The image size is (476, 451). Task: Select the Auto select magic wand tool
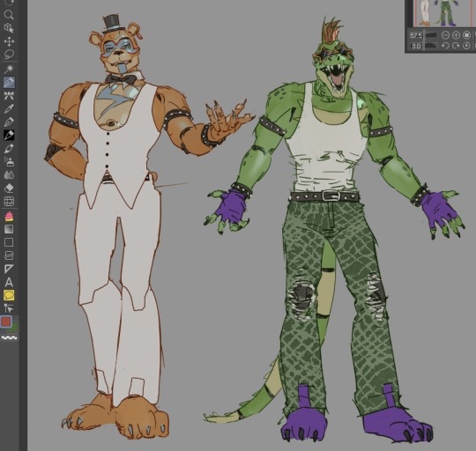(9, 69)
